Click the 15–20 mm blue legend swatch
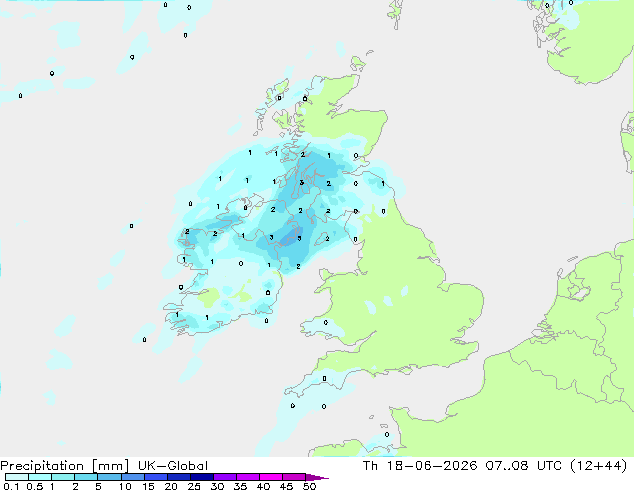The image size is (634, 490). pyautogui.click(x=155, y=477)
